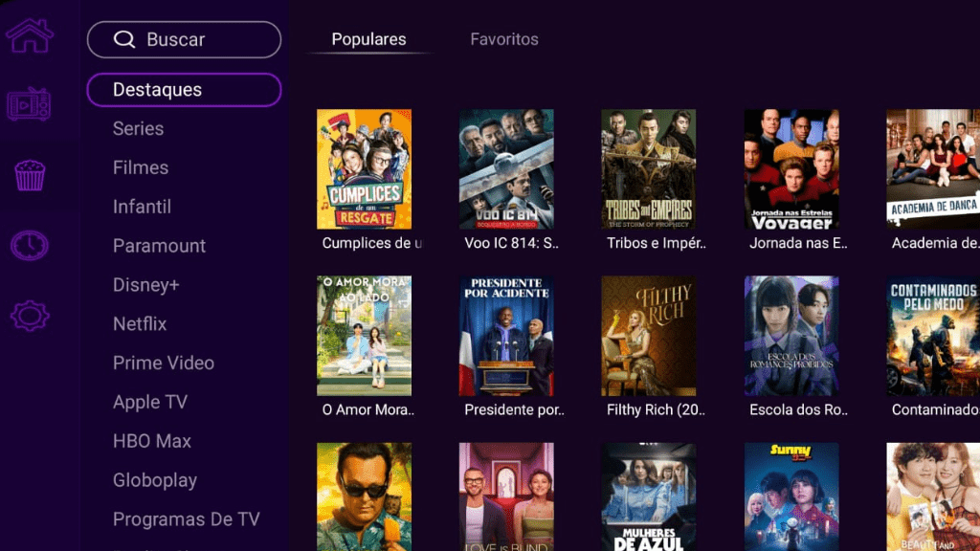Screen dimensions: 980x551
Task: Switch to the Favoritos tab
Action: pos(503,39)
